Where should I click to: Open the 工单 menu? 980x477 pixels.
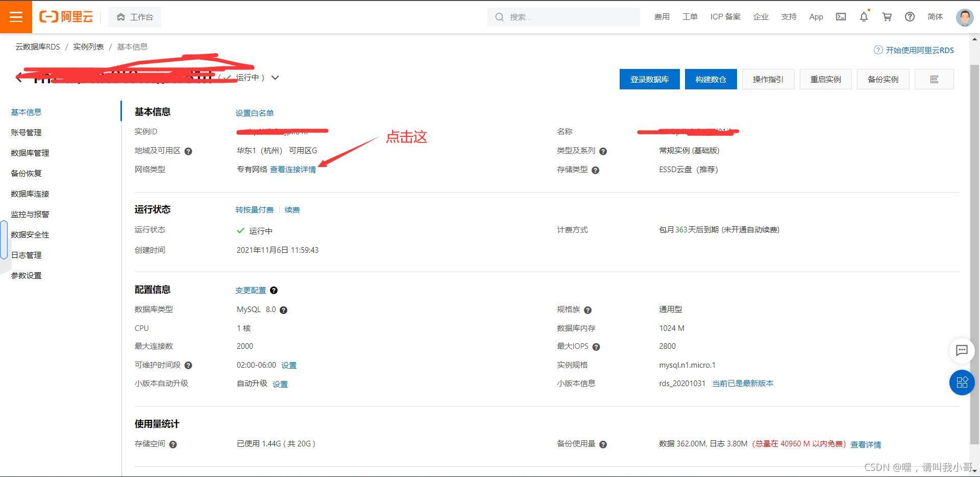690,17
